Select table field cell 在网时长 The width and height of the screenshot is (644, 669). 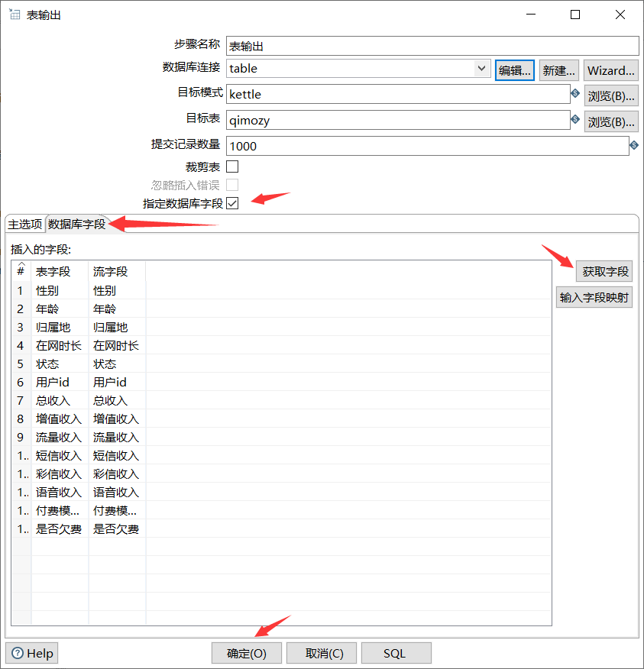pos(60,346)
